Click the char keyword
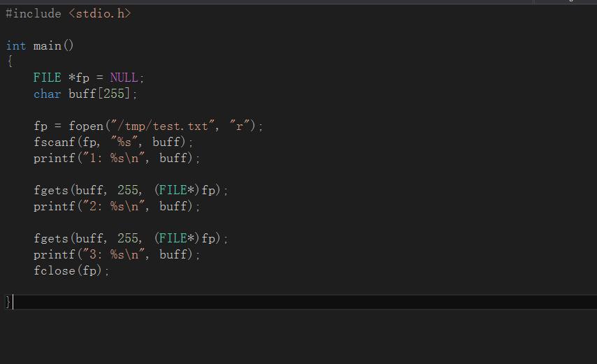This screenshot has height=364, width=597. (x=47, y=94)
